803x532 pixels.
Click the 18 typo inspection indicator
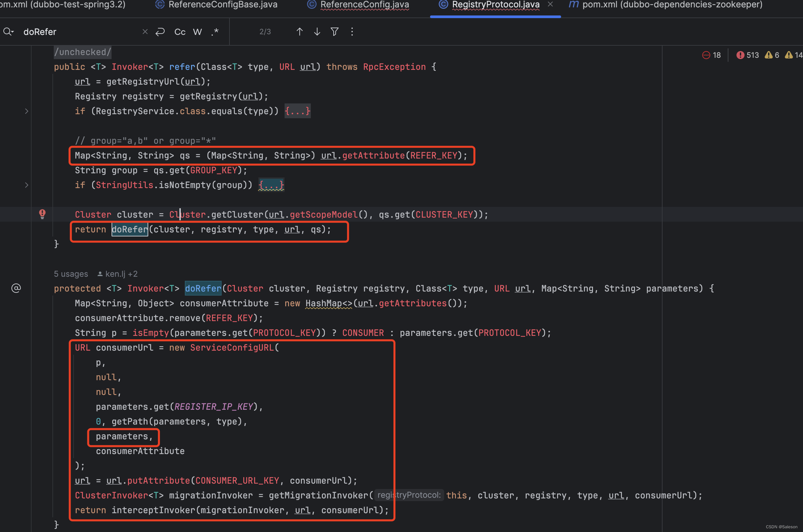(x=711, y=55)
